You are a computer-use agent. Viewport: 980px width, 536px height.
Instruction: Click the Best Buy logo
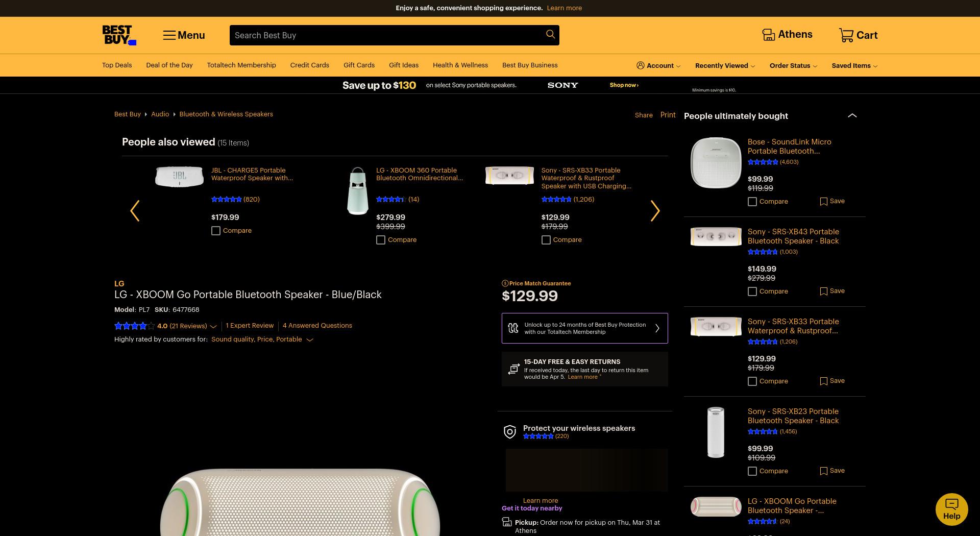click(119, 35)
